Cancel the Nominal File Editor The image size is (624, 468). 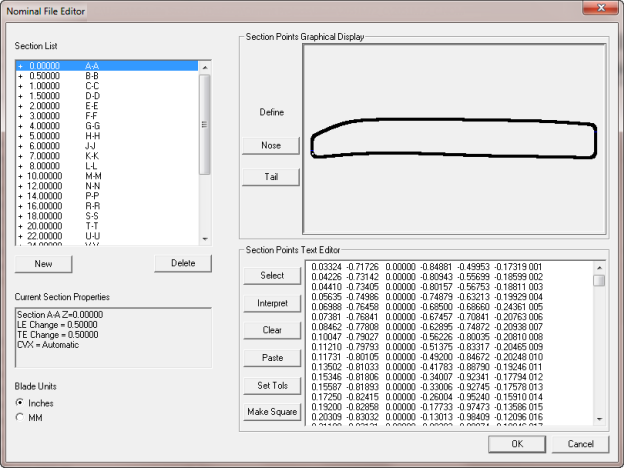(x=580, y=443)
